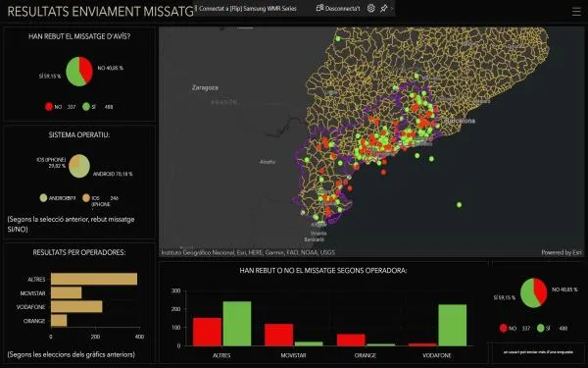This screenshot has width=588, height=368.
Task: Click the IOS legend dot under SISTEMA OPERATIU
Action: 86,198
